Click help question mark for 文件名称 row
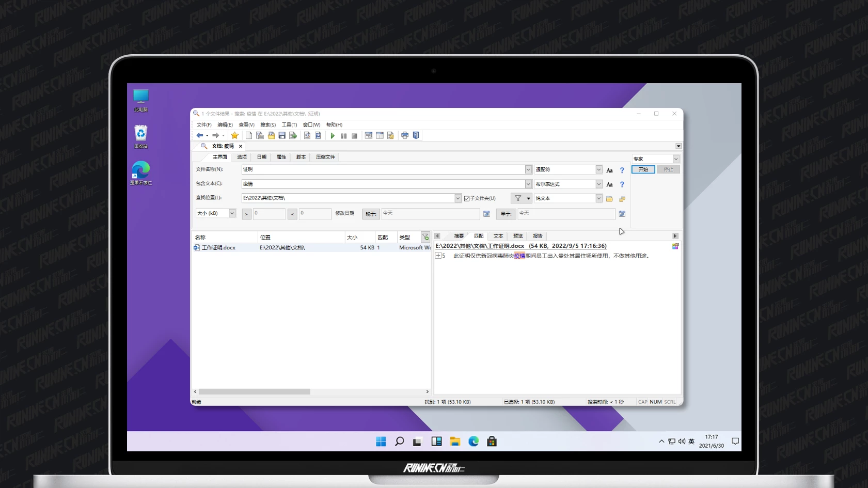Screen dimensions: 868x488 pos(622,170)
